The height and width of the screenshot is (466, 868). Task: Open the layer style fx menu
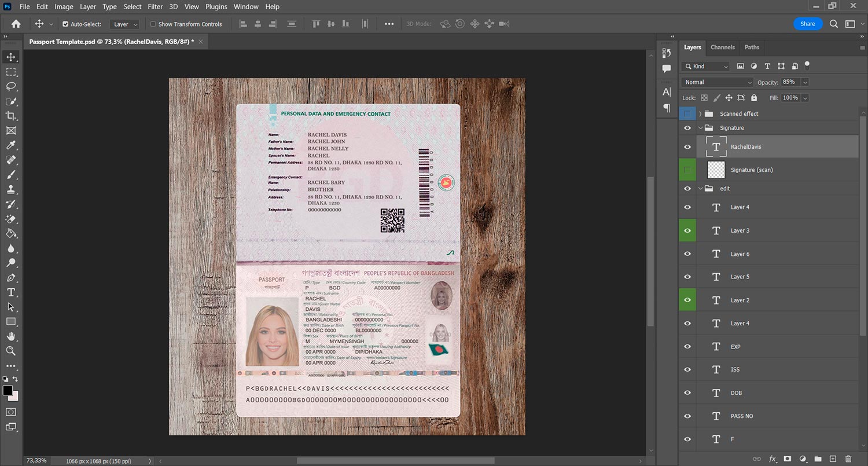772,459
